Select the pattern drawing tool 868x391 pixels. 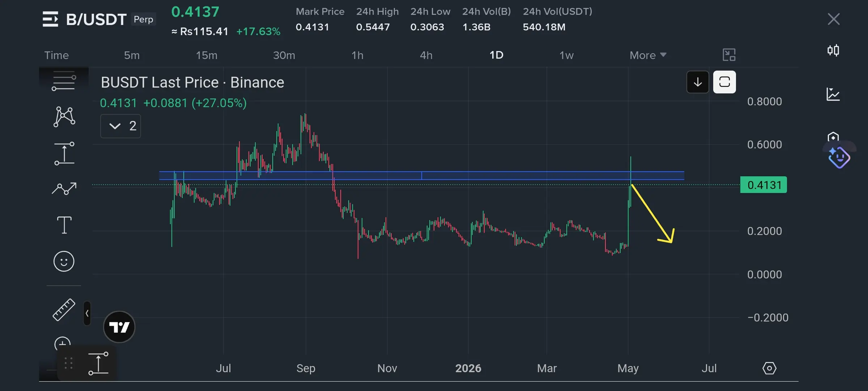tap(64, 117)
